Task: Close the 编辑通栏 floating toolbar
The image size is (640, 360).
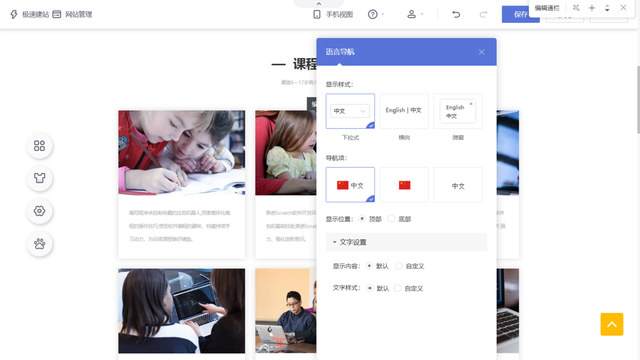Action: (623, 8)
